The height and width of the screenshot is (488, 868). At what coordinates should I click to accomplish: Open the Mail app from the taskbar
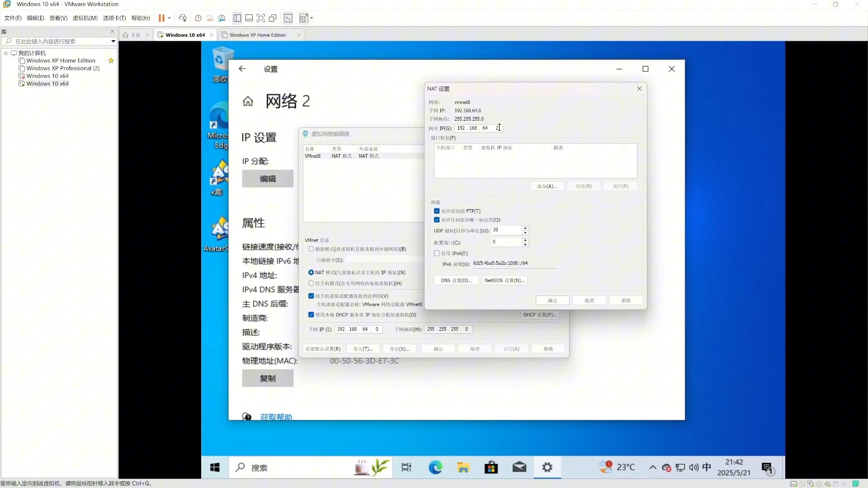tap(519, 467)
